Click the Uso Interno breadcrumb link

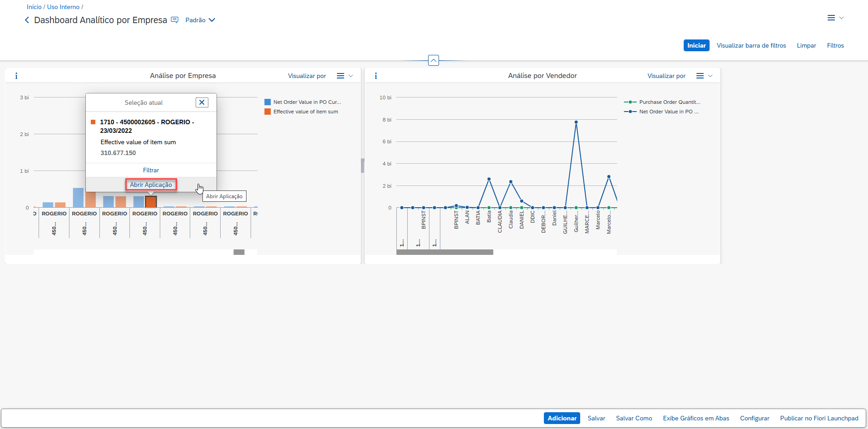point(63,7)
